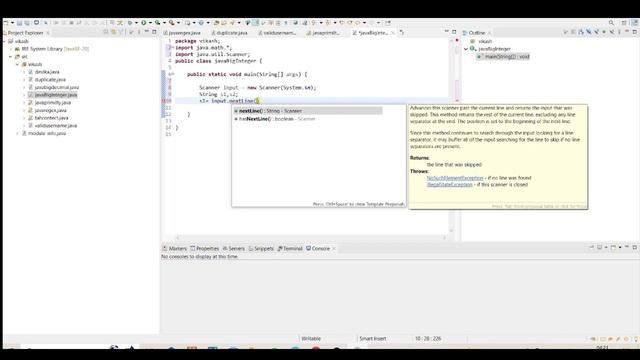This screenshot has width=640, height=360.
Task: Click the filter icon in Project Explorer toolbar
Action: click(x=121, y=32)
